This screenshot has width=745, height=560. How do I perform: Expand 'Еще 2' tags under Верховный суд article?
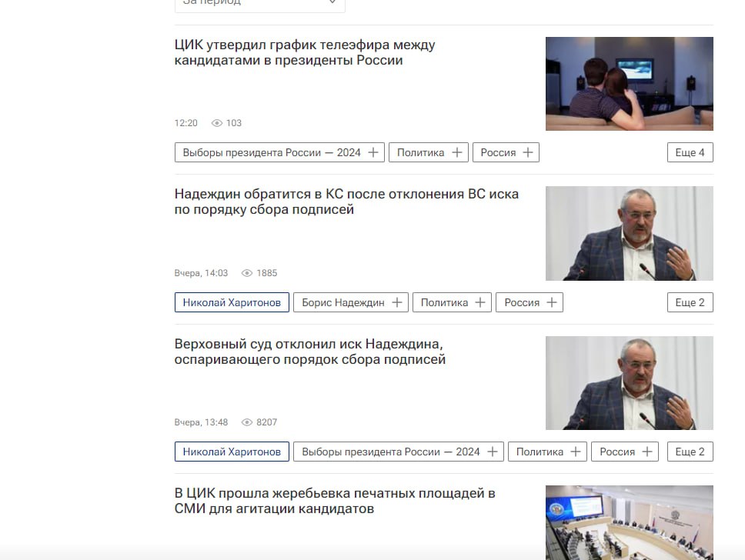pos(690,452)
